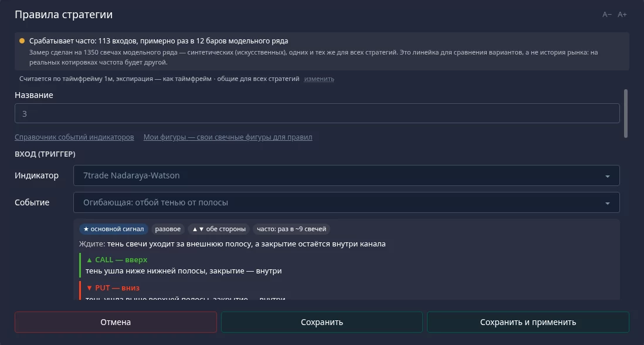Click the "Замер сделан на 1350 свечах" note
This screenshot has width=644, height=345.
coord(313,58)
